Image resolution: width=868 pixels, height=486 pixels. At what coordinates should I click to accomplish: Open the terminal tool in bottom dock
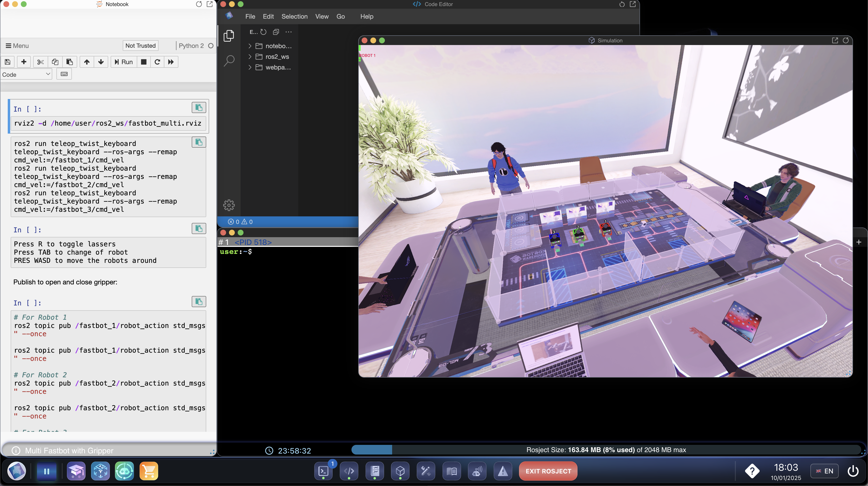[323, 471]
